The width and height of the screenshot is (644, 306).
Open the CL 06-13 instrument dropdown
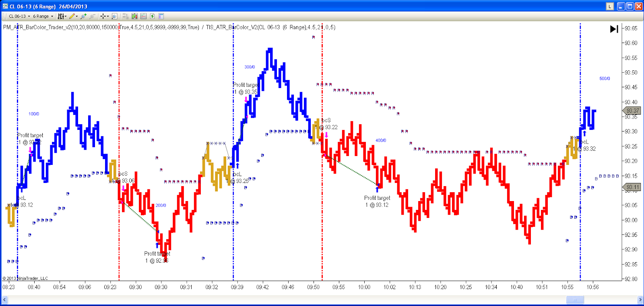[x=20, y=16]
